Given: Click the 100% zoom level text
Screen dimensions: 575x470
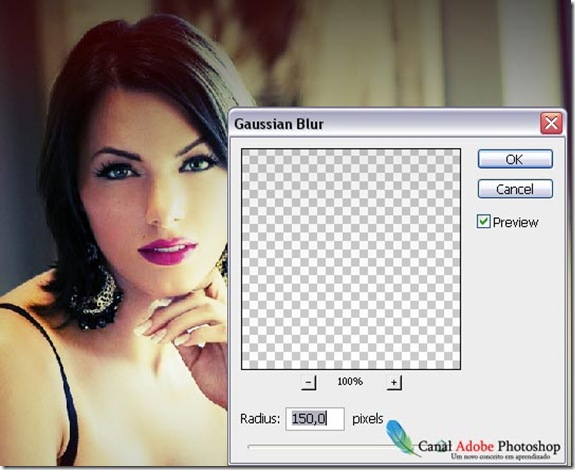Looking at the screenshot, I should 350,382.
